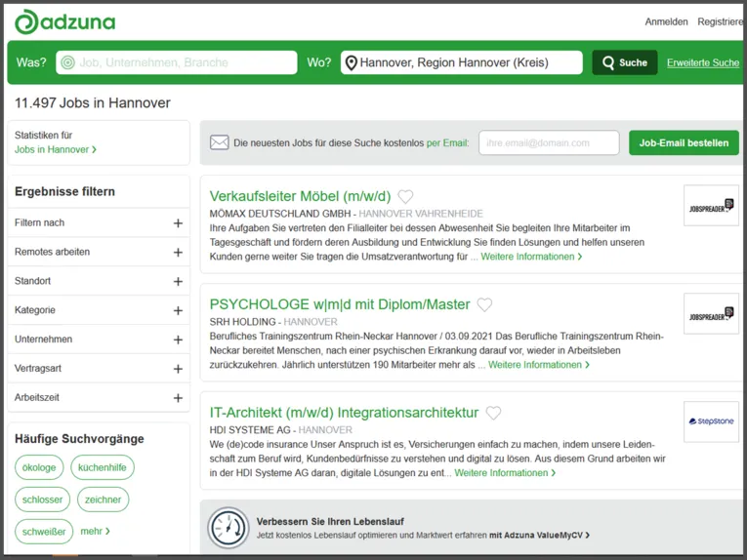
Task: Click the HANNOVER VAHRENHEIDE location text
Action: pyautogui.click(x=421, y=214)
